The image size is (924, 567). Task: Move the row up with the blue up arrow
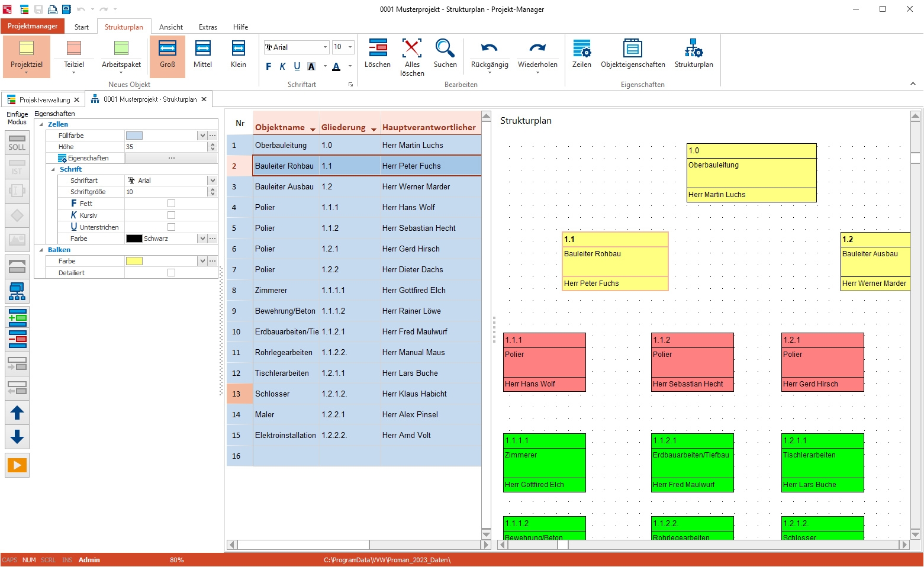(x=17, y=413)
